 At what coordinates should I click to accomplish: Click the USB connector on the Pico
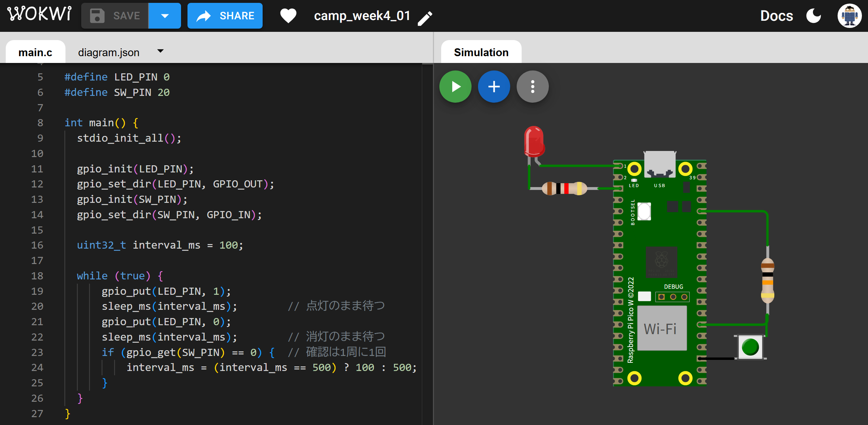660,165
